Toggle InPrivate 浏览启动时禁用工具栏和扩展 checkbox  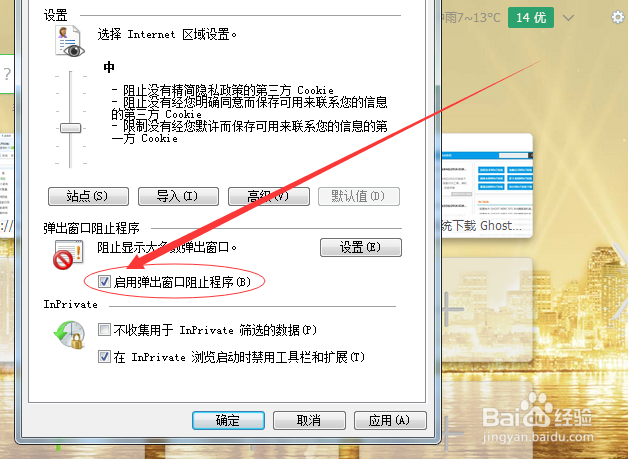coord(105,356)
